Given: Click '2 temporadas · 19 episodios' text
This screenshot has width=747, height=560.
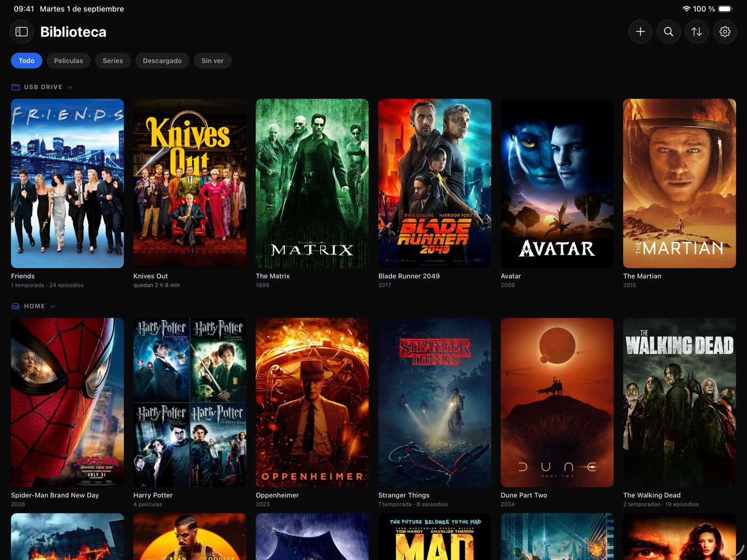Looking at the screenshot, I should (661, 505).
